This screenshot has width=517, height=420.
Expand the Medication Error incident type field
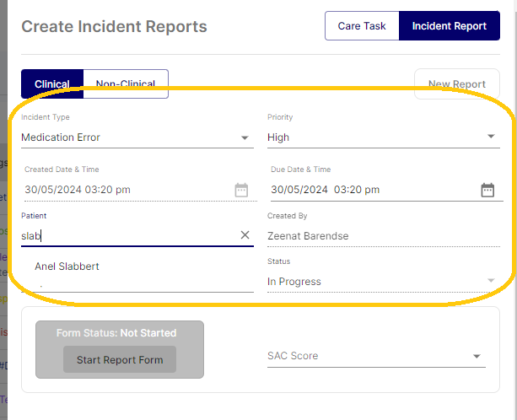tap(127, 137)
